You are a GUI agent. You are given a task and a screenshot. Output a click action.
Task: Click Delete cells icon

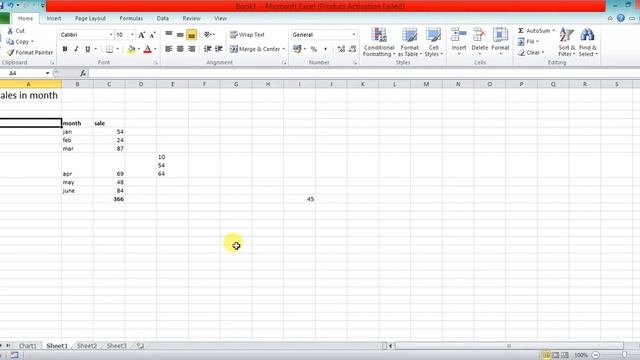(x=480, y=35)
